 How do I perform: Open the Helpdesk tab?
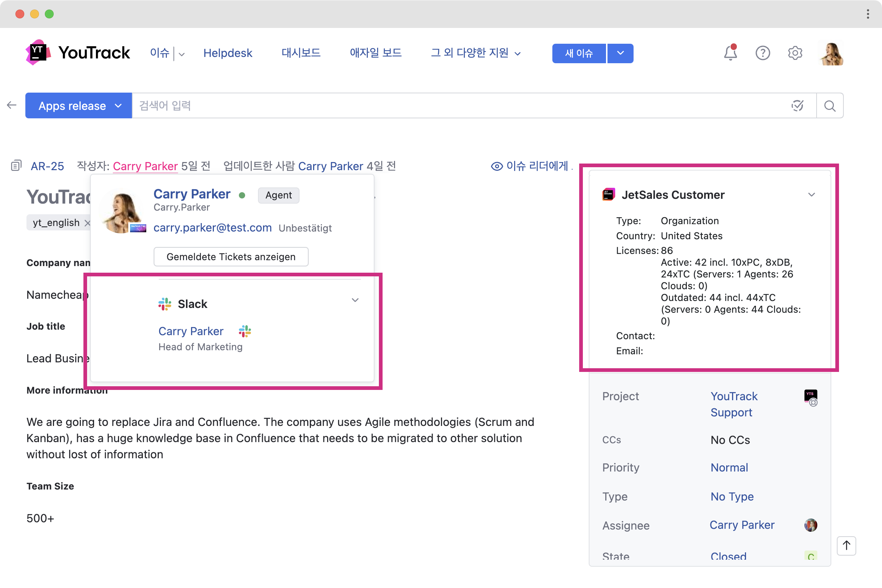pyautogui.click(x=227, y=53)
